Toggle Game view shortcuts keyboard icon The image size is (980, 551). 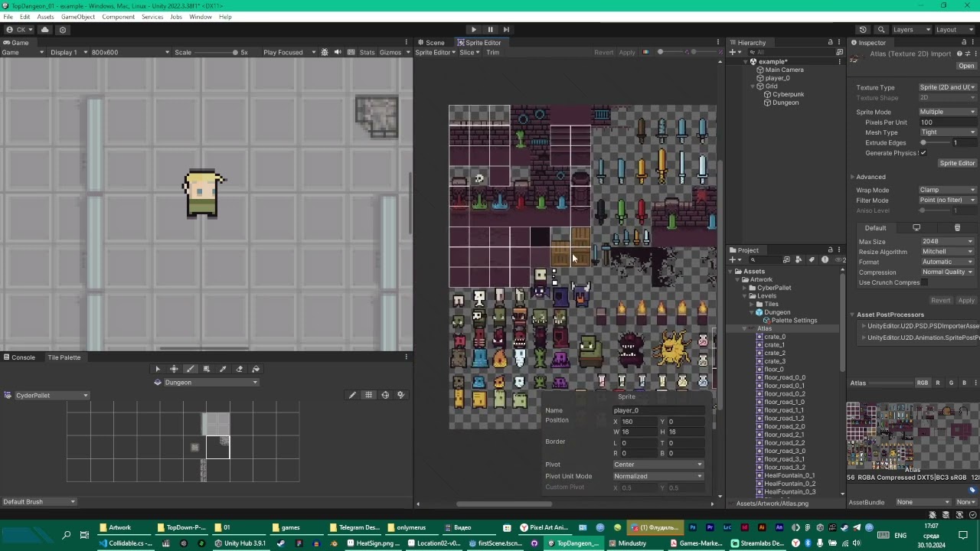coord(351,52)
